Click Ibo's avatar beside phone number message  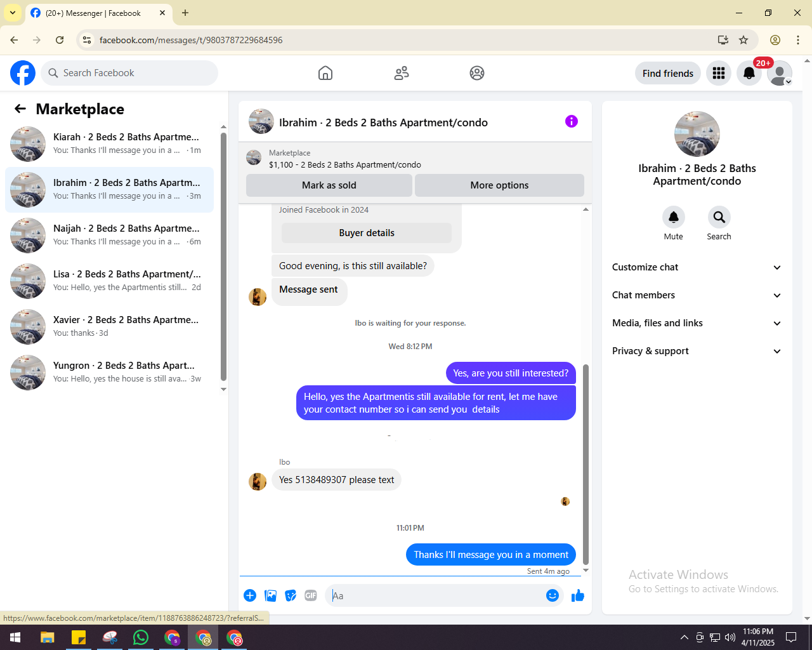coord(258,481)
